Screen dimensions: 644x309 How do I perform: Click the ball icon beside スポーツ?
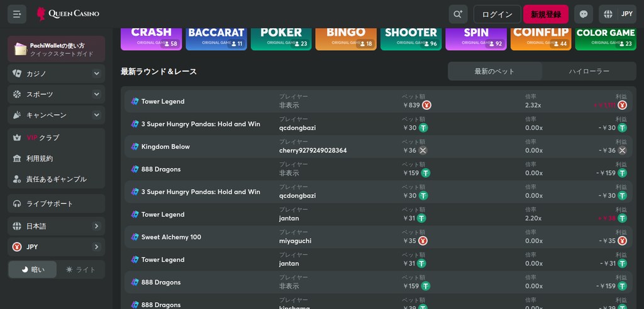pyautogui.click(x=17, y=94)
